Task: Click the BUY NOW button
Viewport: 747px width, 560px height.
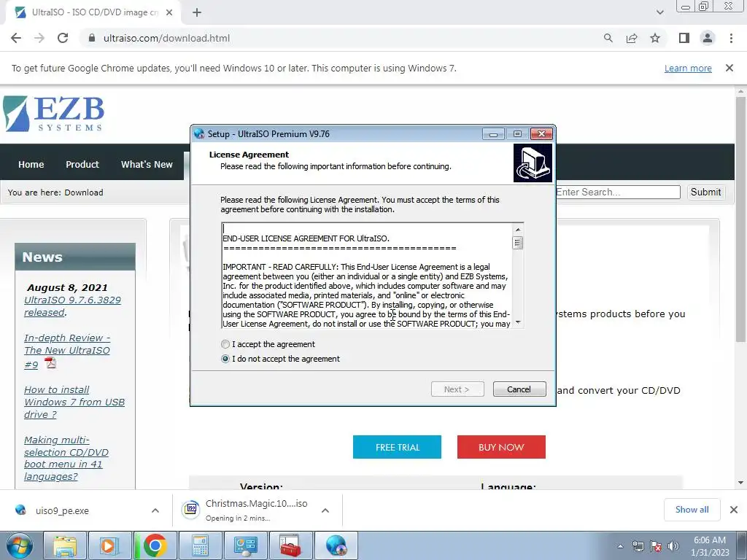Action: click(x=501, y=447)
